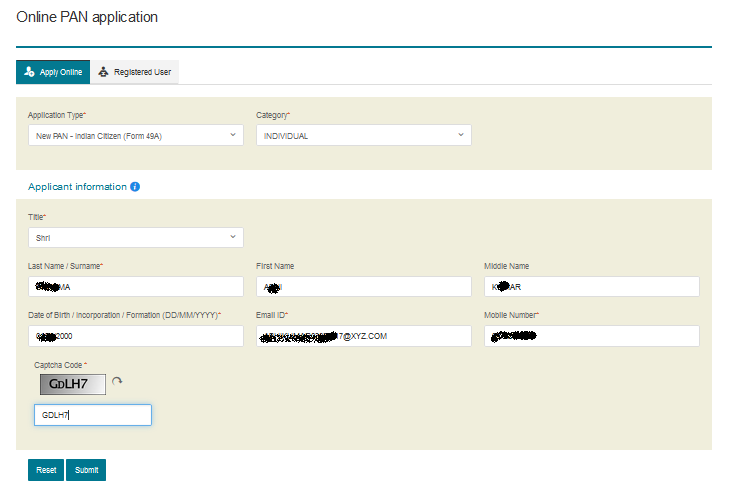Open the Application Type dropdown
The width and height of the screenshot is (734, 499).
(x=135, y=135)
